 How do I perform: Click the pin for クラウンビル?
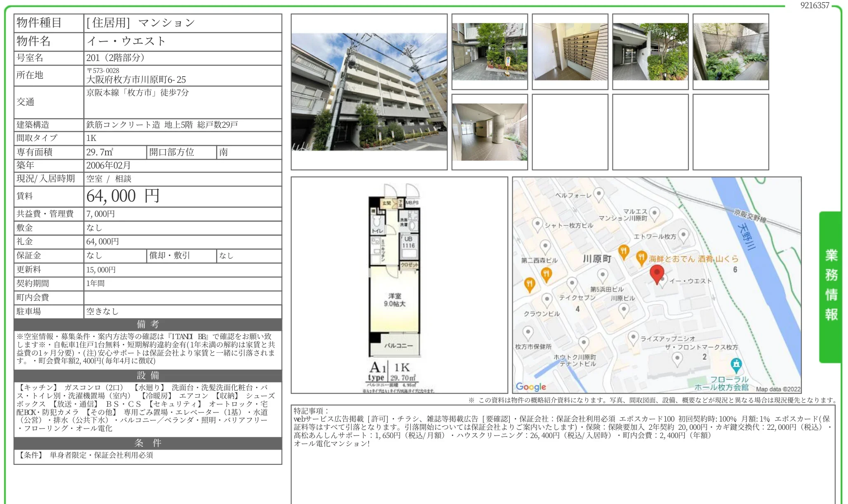click(546, 299)
